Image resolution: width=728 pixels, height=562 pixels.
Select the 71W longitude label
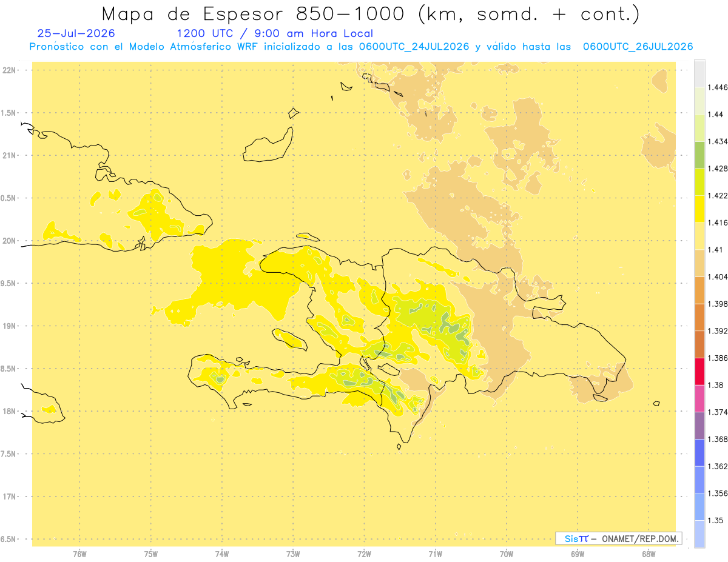click(x=435, y=554)
